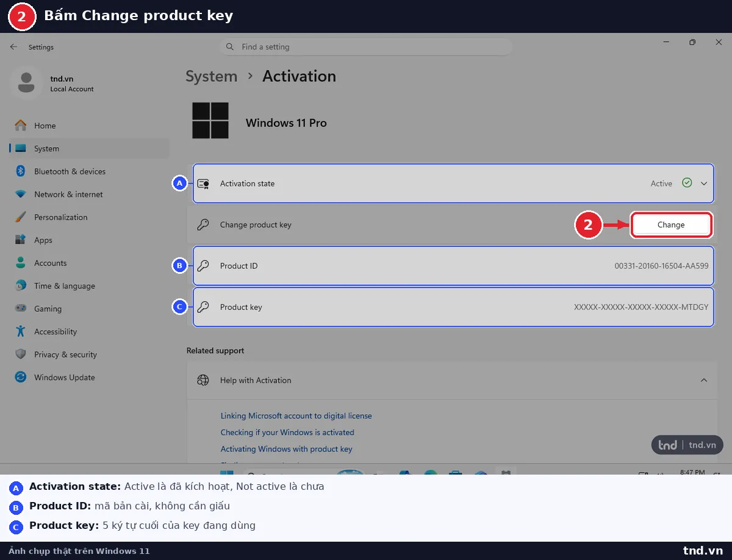Click the Accessibility figure icon
This screenshot has height=560, width=732.
(21, 331)
